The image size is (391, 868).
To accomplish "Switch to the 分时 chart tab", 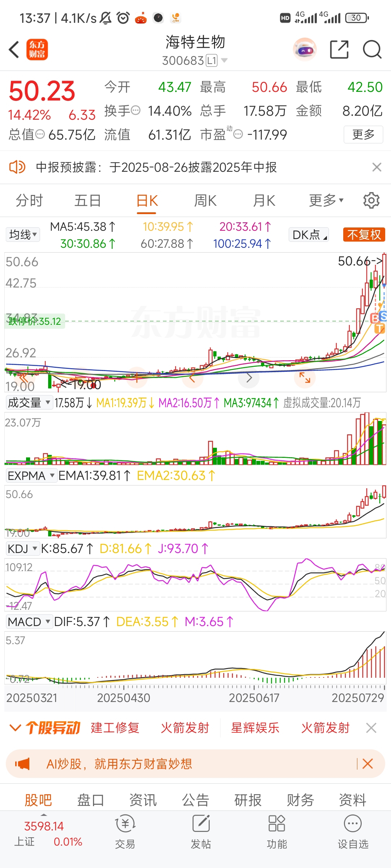I will (x=29, y=200).
